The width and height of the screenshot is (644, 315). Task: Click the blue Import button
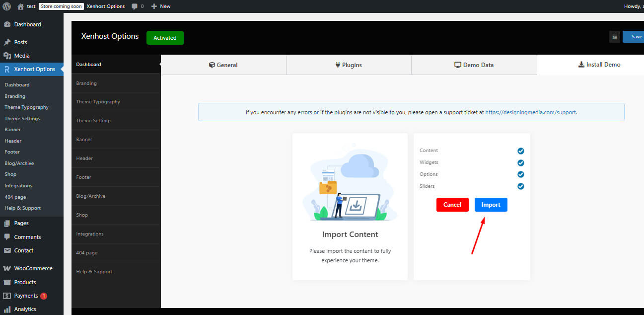(x=491, y=205)
